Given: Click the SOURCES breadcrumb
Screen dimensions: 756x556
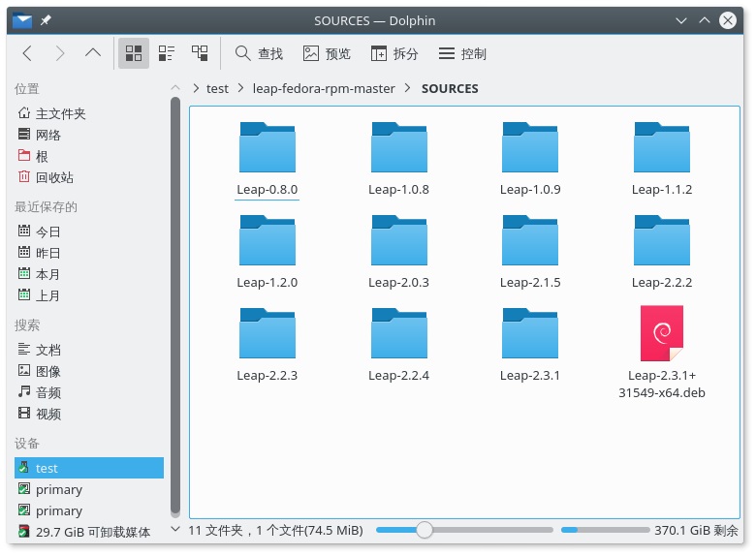Looking at the screenshot, I should pos(450,89).
